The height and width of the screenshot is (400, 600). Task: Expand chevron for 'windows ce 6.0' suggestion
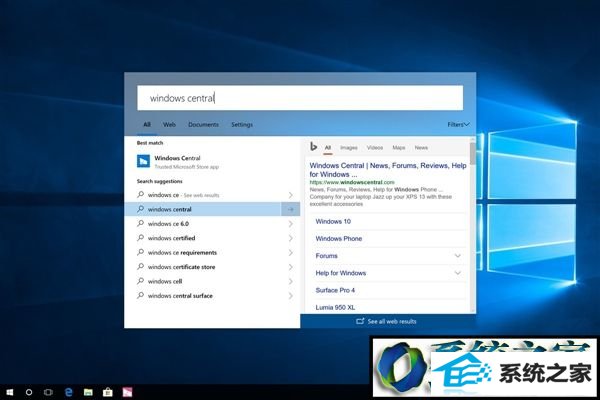coord(290,224)
